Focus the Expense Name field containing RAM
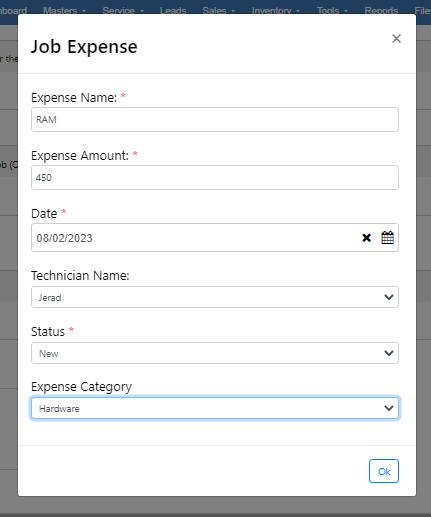 215,119
